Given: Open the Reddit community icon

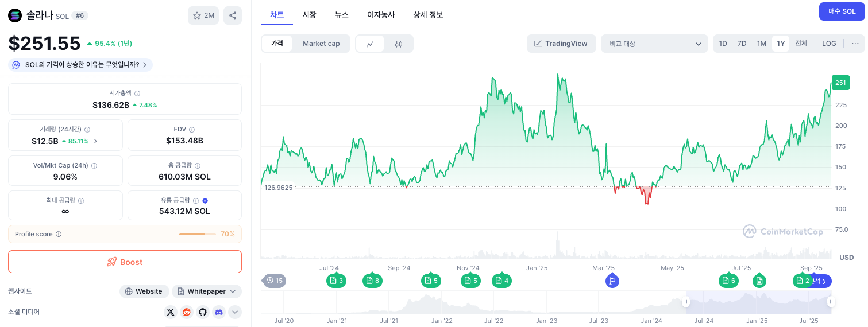Looking at the screenshot, I should pyautogui.click(x=186, y=312).
